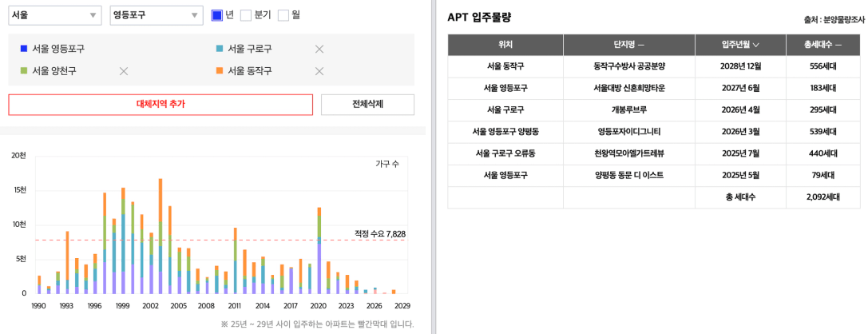868x334 pixels.
Task: Open the 영등포구 district dropdown
Action: (156, 15)
